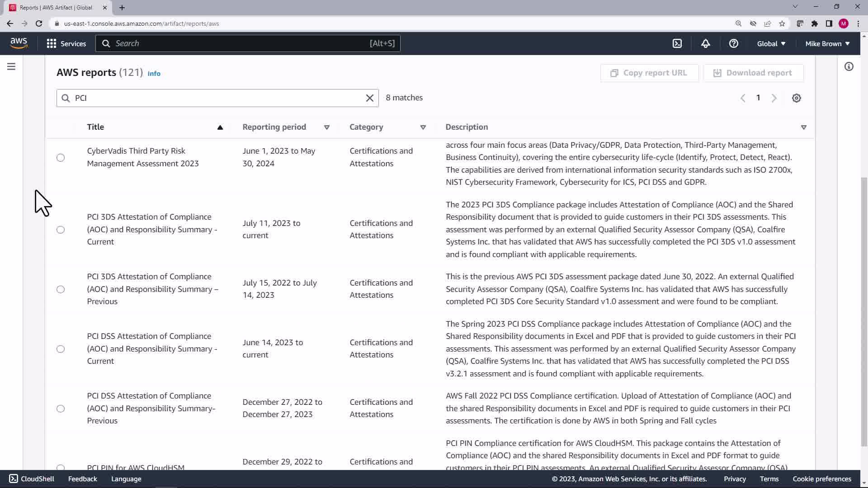Image resolution: width=868 pixels, height=488 pixels.
Task: Open the help question mark icon
Action: (733, 43)
